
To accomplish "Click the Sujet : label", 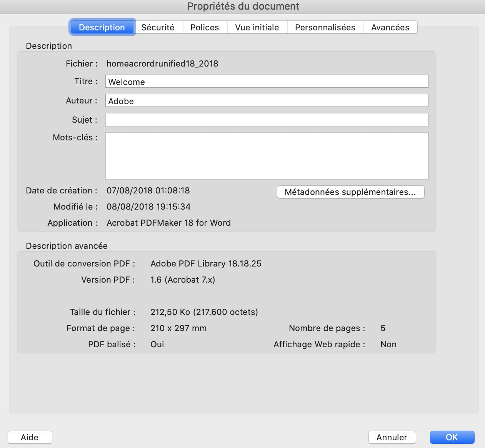I will coord(85,120).
